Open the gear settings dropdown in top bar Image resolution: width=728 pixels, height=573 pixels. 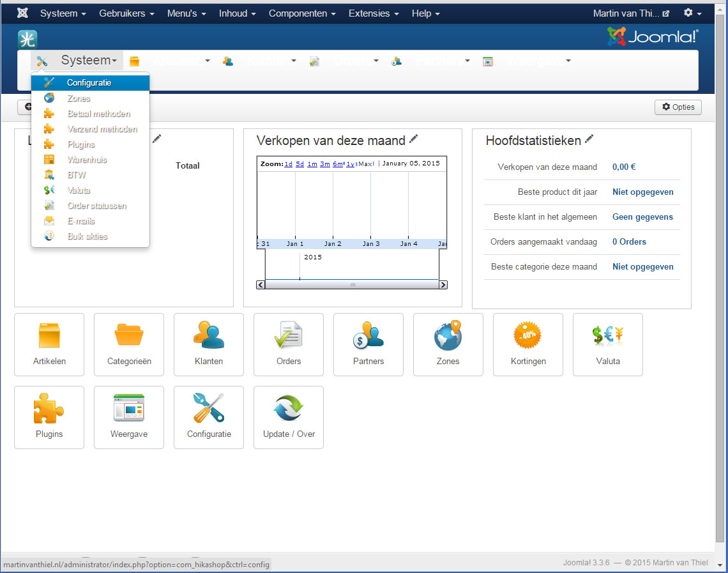692,13
